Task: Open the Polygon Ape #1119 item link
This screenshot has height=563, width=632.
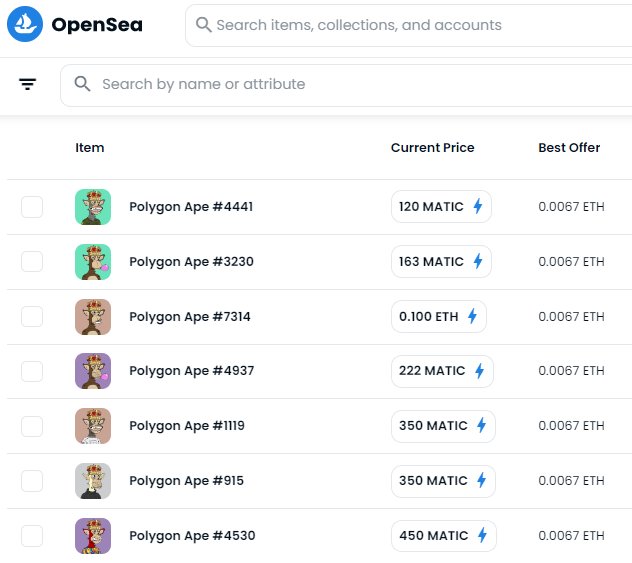Action: pos(187,426)
